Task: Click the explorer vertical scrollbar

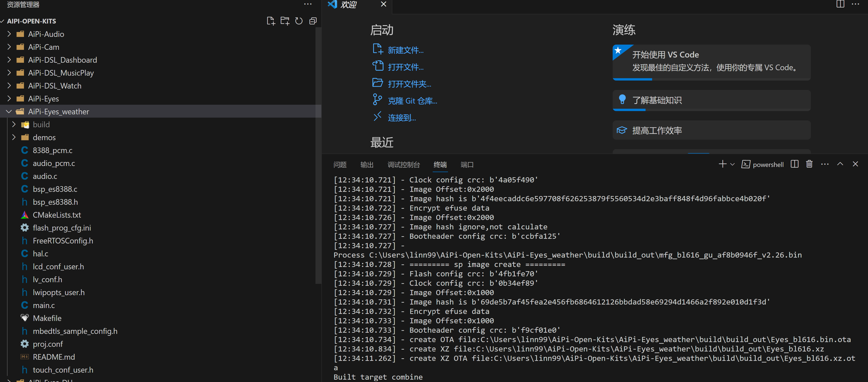Action: pos(318,156)
